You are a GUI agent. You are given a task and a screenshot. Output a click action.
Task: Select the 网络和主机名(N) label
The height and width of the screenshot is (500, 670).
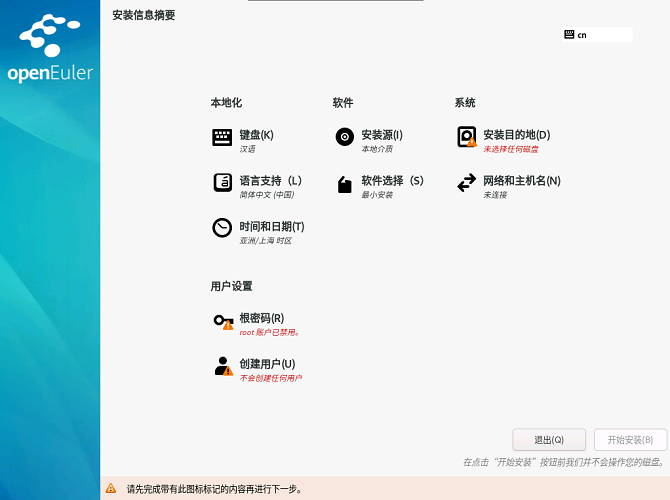coord(521,181)
